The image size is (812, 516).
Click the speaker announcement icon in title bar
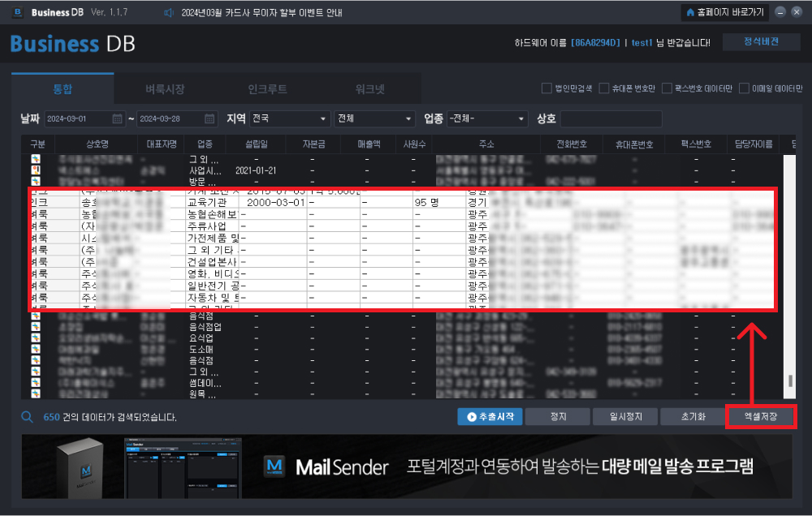(168, 12)
